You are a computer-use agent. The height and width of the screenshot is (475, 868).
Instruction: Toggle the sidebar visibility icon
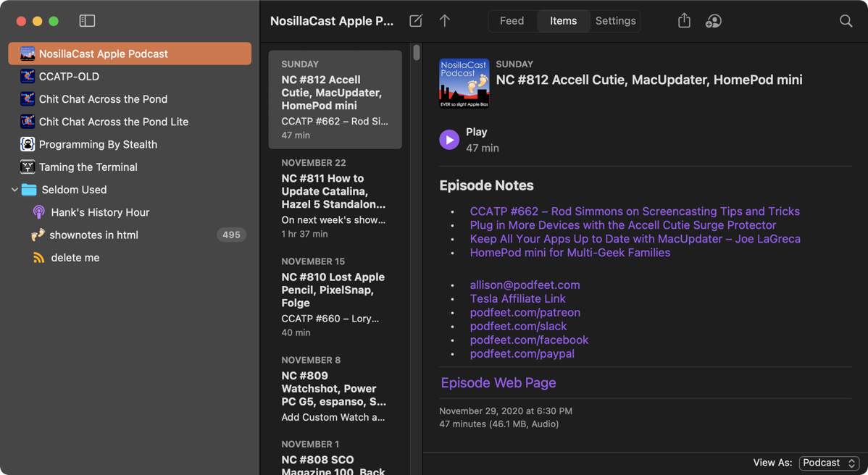coord(87,21)
